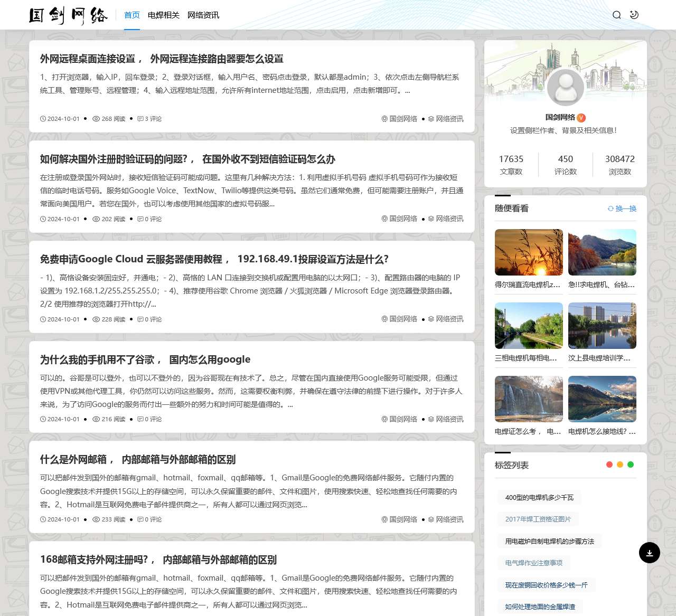
Task: Open the search icon in the header
Action: (x=616, y=15)
